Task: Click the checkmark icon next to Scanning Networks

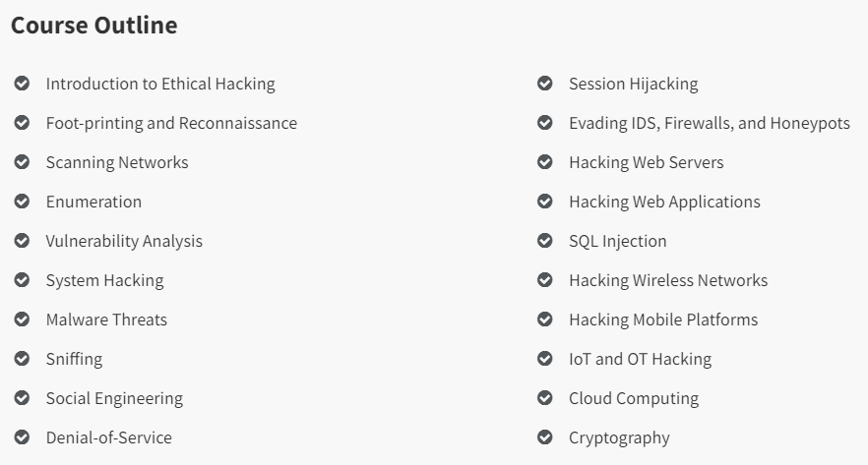Action: coord(22,162)
